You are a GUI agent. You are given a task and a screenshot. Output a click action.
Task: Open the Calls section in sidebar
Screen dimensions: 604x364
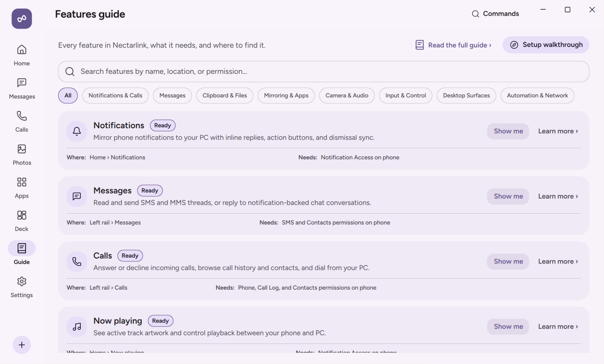tap(22, 121)
